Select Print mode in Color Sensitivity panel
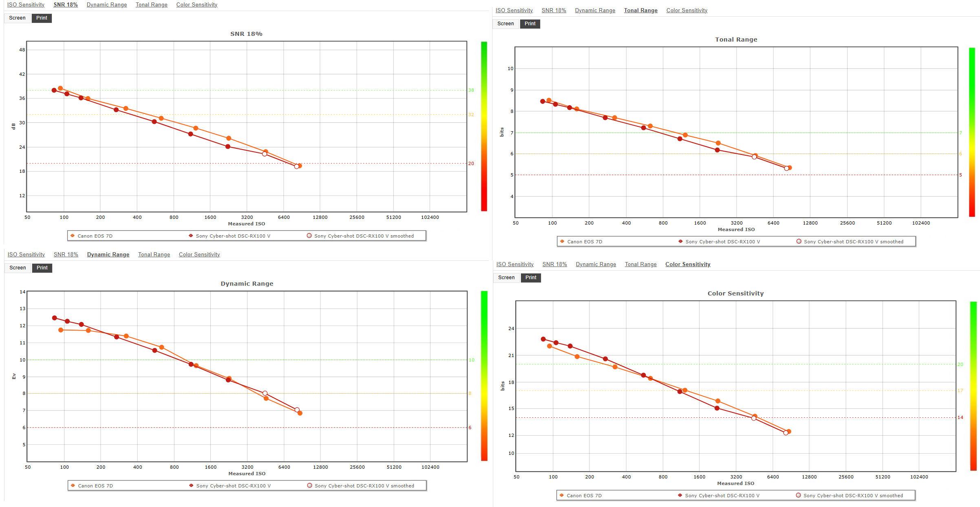 531,278
